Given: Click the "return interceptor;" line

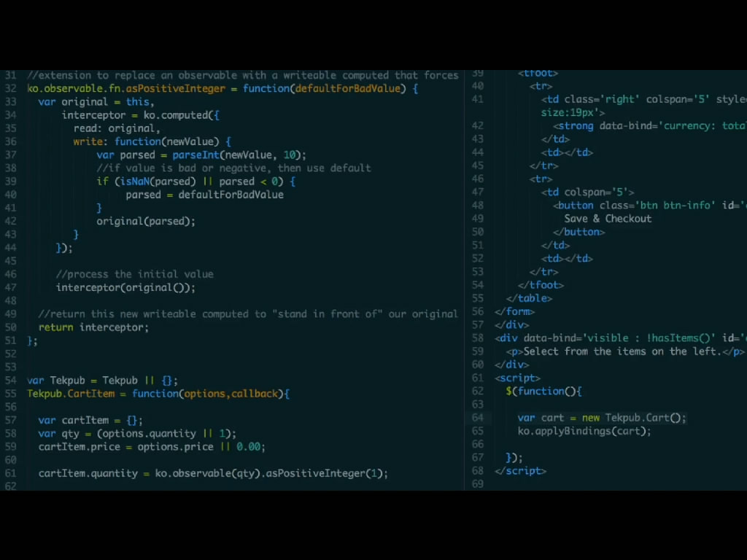Looking at the screenshot, I should pyautogui.click(x=94, y=327).
